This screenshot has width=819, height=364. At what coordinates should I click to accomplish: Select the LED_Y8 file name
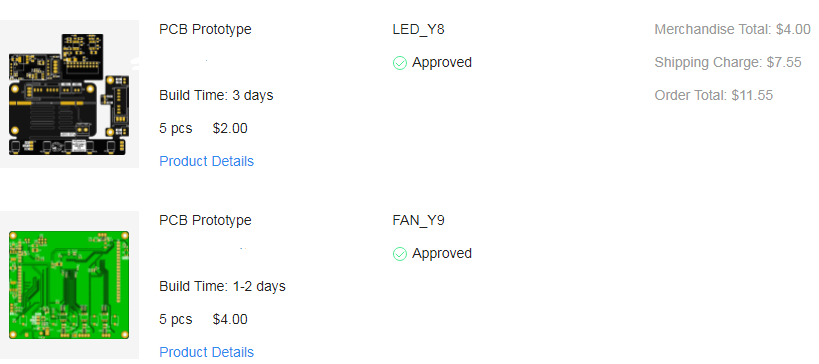coord(418,29)
